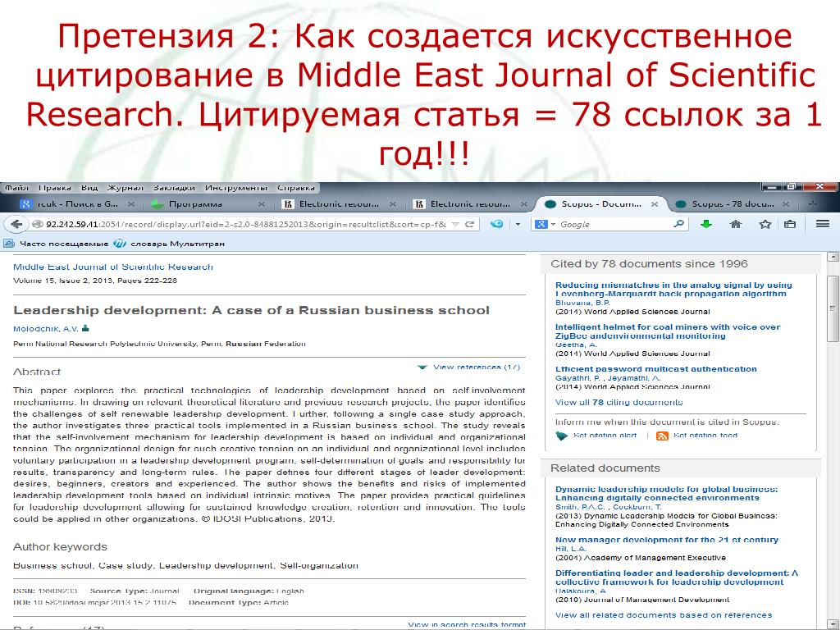
Task: Go to the home page icon
Action: (x=736, y=224)
